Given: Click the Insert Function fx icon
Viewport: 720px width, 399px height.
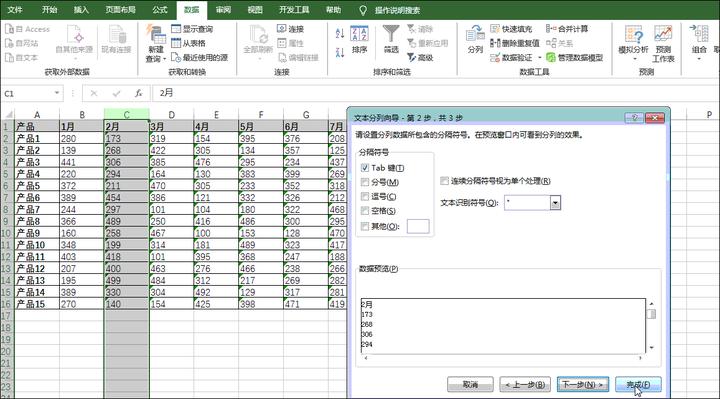Looking at the screenshot, I should pos(138,93).
